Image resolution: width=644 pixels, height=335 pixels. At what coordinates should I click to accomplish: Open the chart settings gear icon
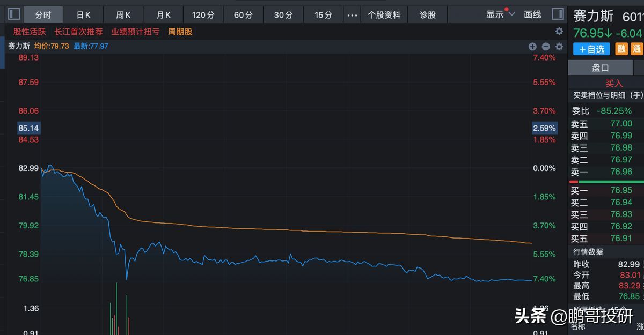559,47
